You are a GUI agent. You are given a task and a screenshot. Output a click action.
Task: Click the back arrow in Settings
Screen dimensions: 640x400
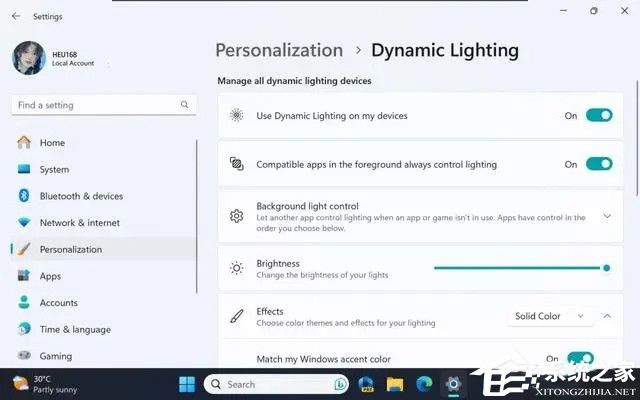pos(16,16)
